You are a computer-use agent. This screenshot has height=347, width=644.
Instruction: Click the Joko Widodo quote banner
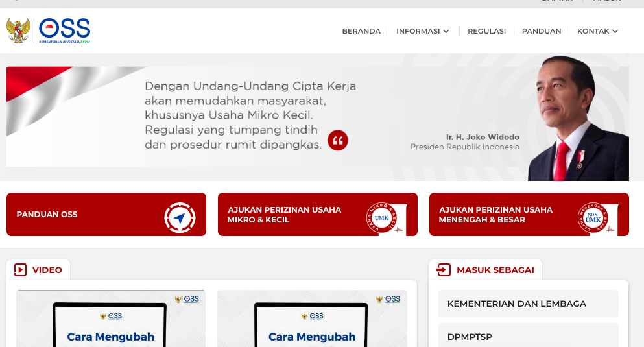[318, 117]
